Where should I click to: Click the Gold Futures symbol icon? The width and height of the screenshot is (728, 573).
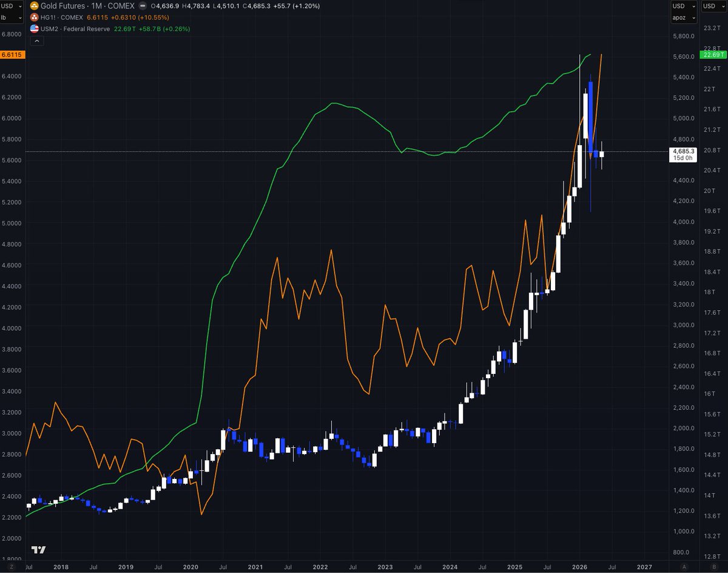point(34,6)
